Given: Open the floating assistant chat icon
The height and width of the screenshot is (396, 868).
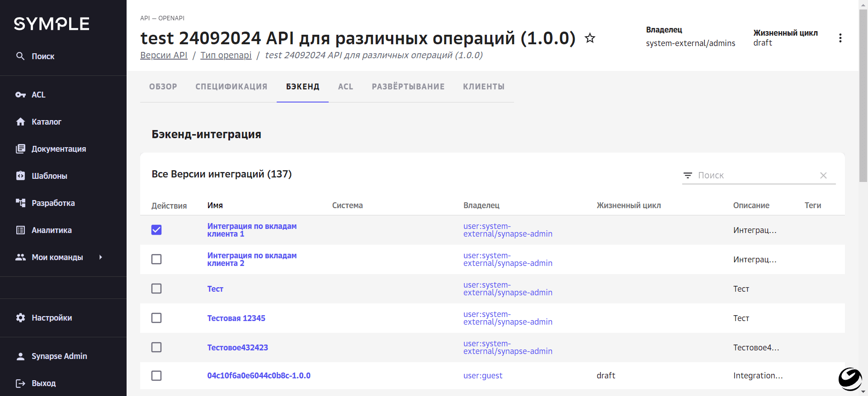Looking at the screenshot, I should point(850,379).
